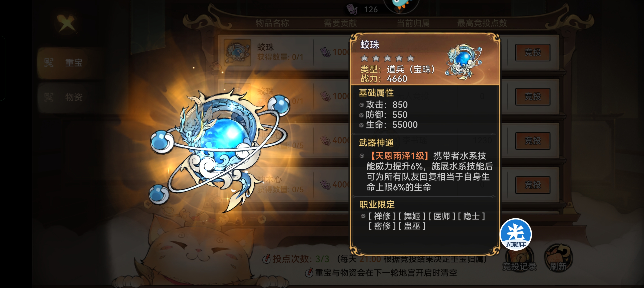Tap the large glowing 蛟珠 dragon orb artwork
This screenshot has height=288, width=644.
[220, 149]
